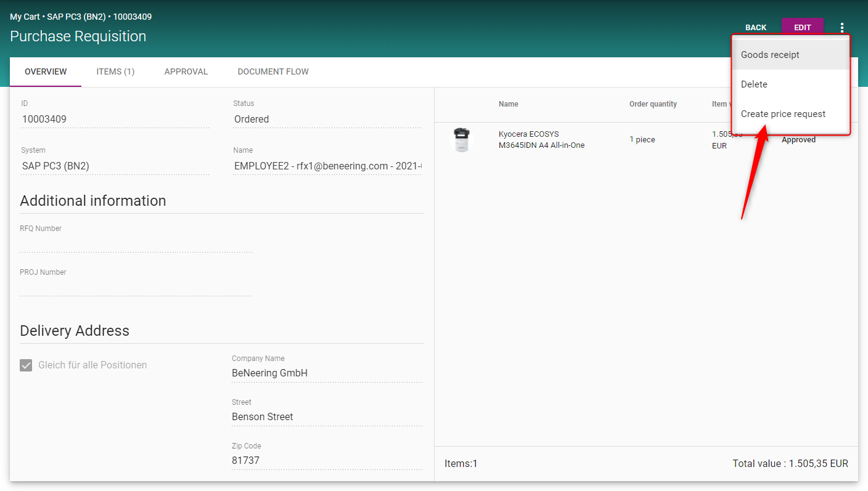Click the 'Order quantity' column header
Image resolution: width=868 pixels, height=491 pixels.
tap(653, 104)
